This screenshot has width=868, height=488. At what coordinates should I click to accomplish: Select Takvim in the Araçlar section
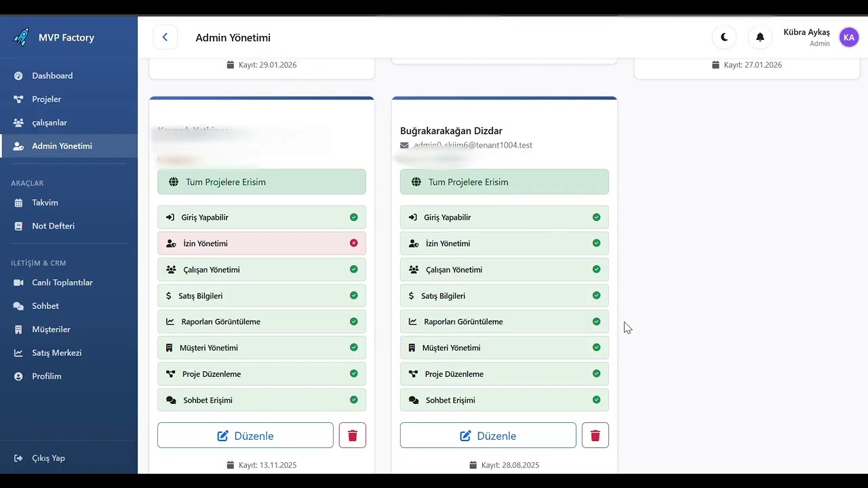click(45, 203)
